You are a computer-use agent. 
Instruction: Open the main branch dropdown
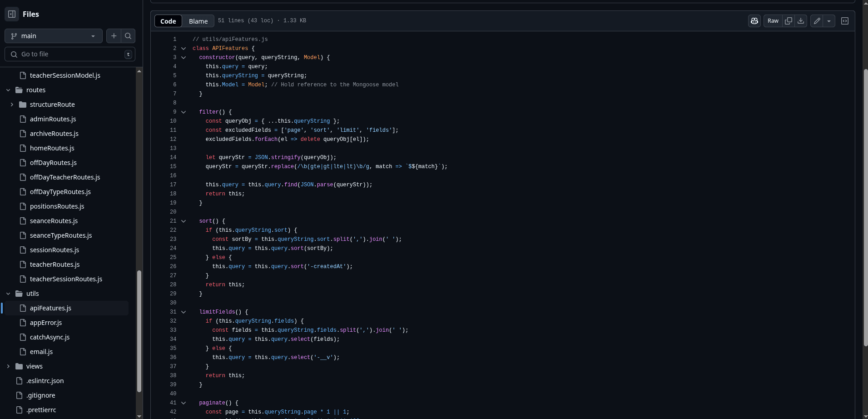54,36
